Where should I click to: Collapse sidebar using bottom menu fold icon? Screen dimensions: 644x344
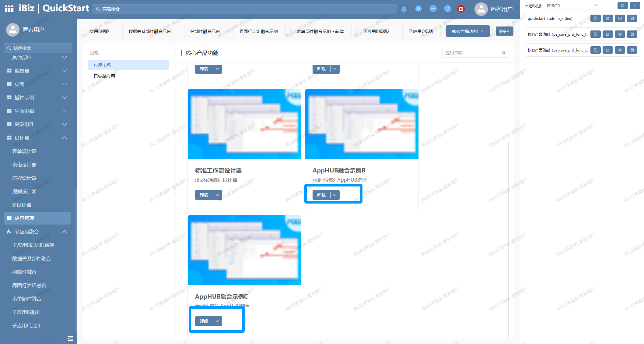click(70, 338)
